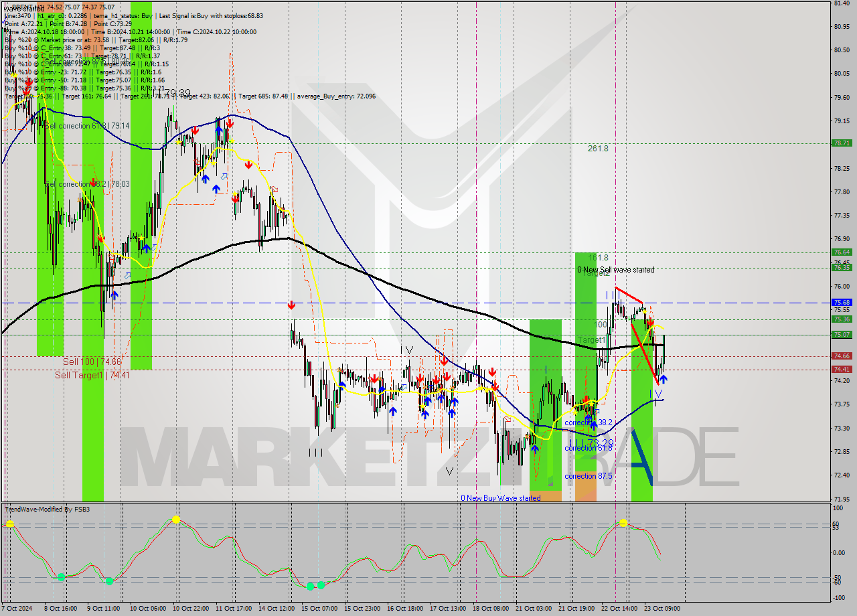Click the '18 Oct 08:00' time axis label

491,608
